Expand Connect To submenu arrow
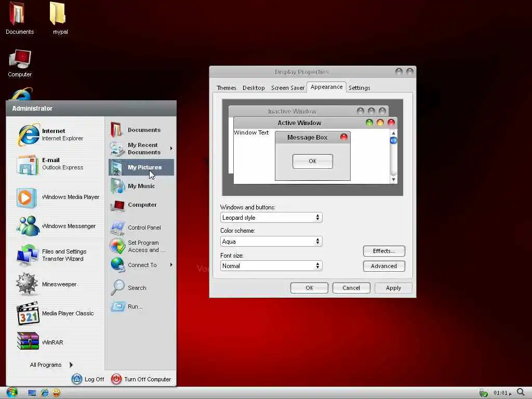532x399 pixels. click(x=171, y=265)
